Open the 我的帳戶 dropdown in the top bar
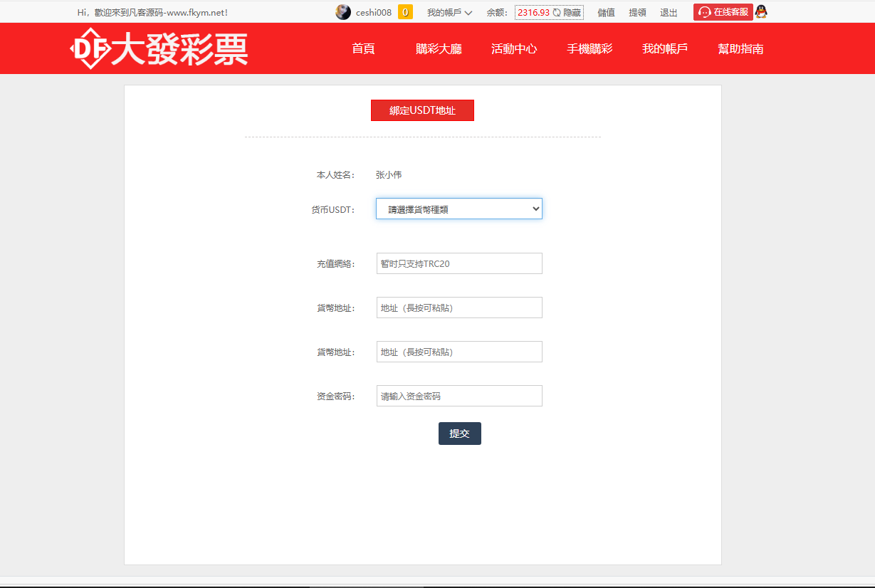This screenshot has height=588, width=875. click(447, 11)
